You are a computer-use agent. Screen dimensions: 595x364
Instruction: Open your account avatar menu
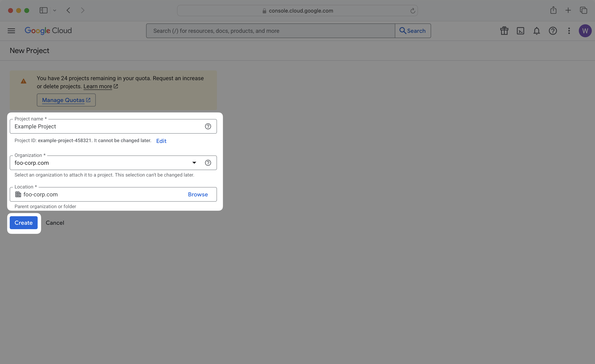click(585, 31)
